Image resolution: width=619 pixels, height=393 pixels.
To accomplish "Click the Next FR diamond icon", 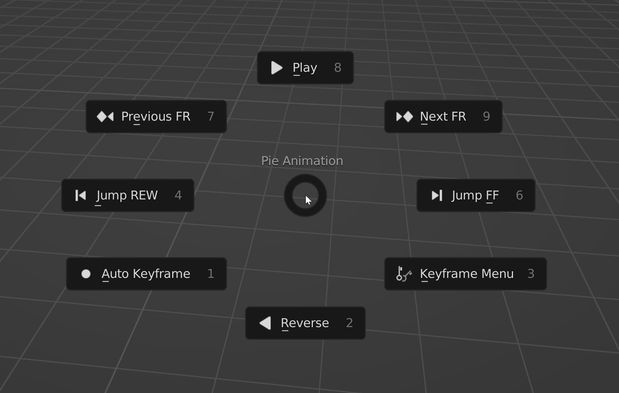I will tap(404, 116).
